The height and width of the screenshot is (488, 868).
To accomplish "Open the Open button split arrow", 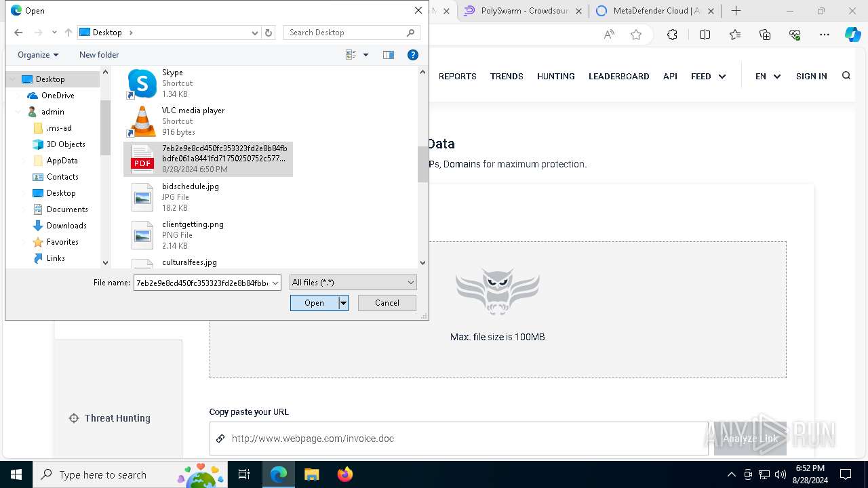I will (344, 303).
